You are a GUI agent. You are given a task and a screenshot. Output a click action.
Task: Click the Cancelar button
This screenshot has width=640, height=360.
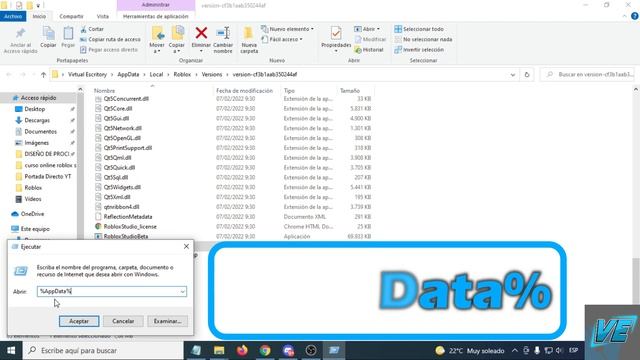click(123, 321)
